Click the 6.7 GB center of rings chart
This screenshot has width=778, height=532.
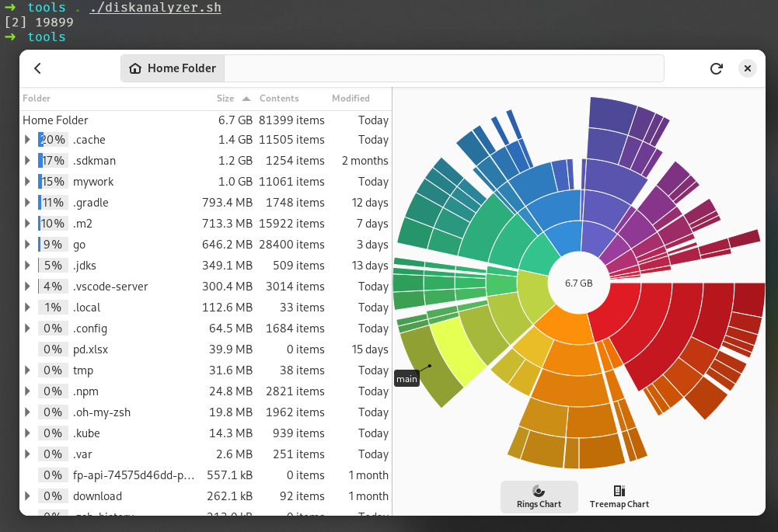578,283
